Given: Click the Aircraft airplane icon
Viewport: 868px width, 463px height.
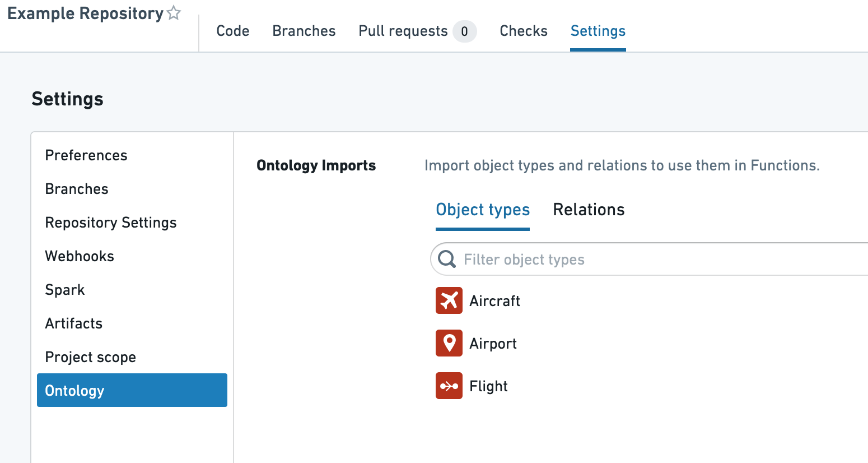Looking at the screenshot, I should pos(449,300).
